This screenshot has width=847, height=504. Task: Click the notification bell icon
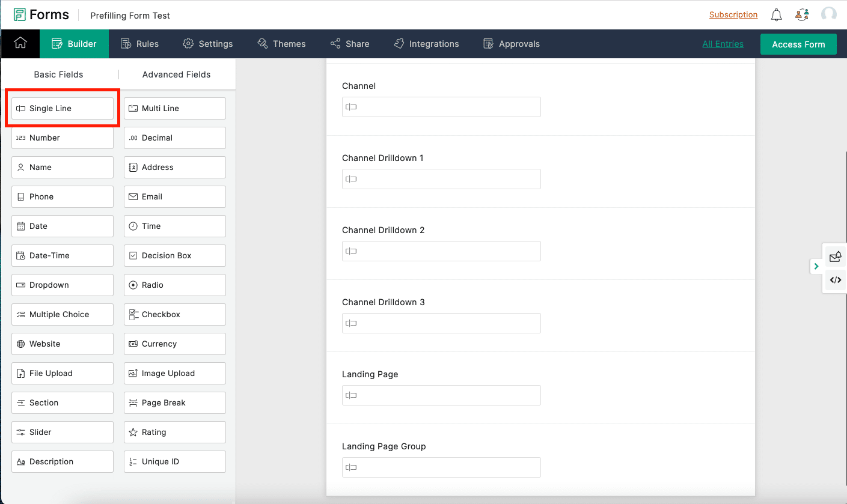777,15
